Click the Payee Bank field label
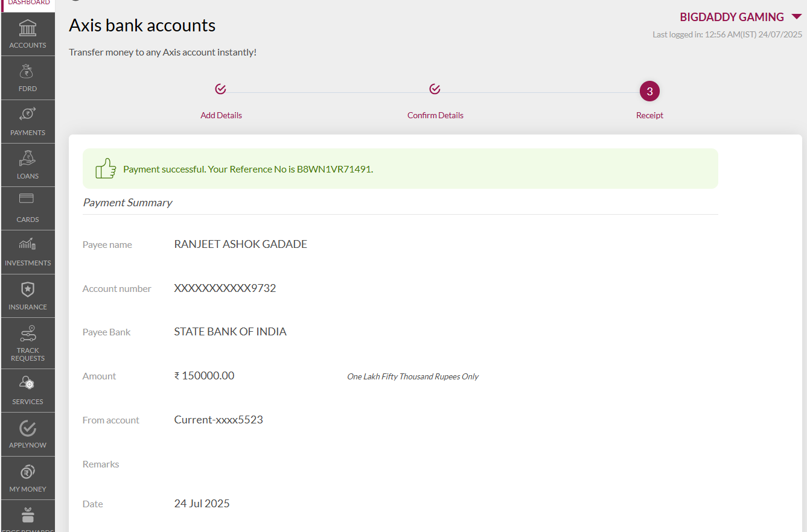This screenshot has width=807, height=532. coord(107,332)
